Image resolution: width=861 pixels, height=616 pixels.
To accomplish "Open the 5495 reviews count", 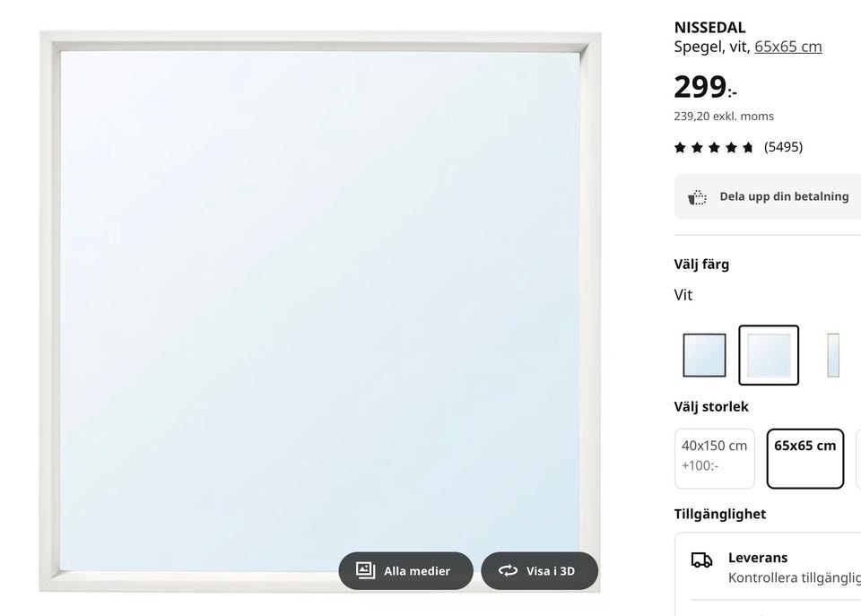I will 783,147.
